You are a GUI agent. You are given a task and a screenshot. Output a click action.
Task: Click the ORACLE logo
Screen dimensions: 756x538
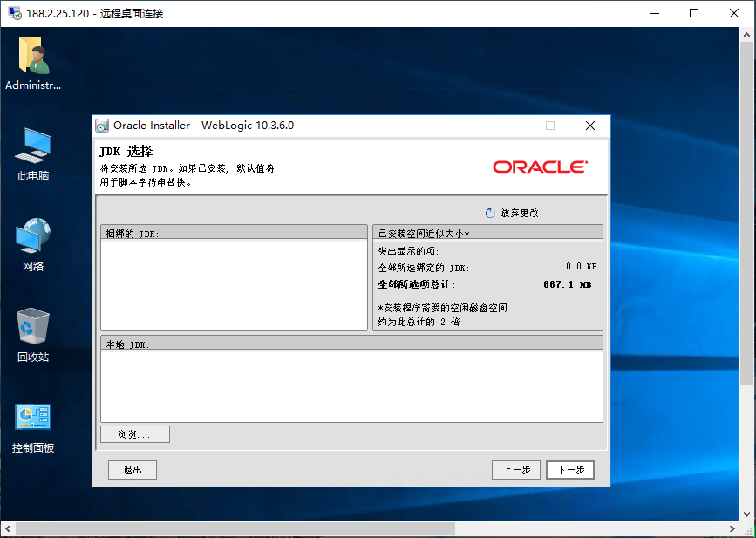pos(540,167)
